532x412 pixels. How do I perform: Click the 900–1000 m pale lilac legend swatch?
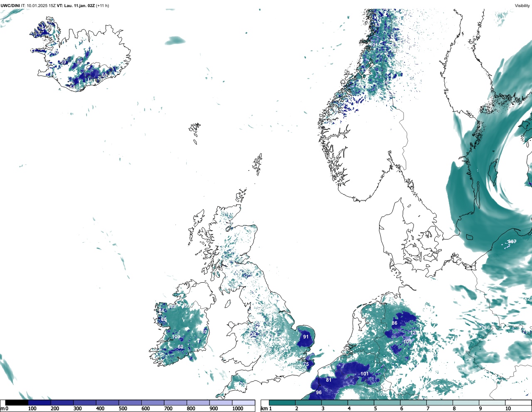click(x=220, y=402)
